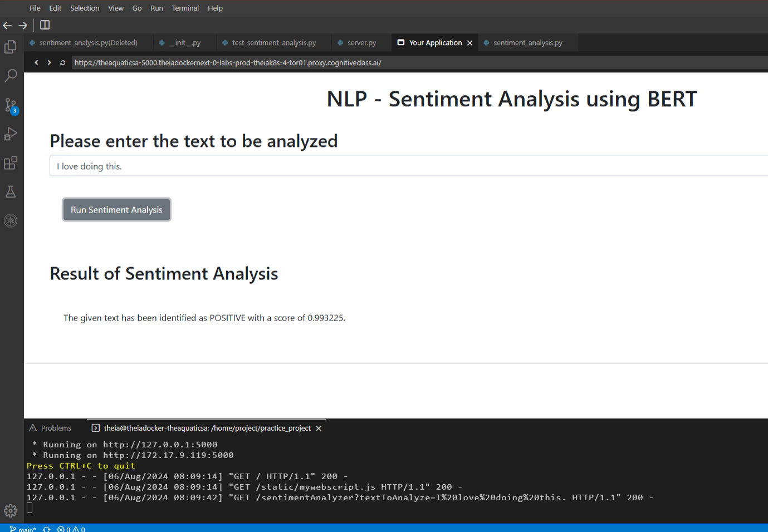The height and width of the screenshot is (532, 768).
Task: Open the Run and Debug view
Action: pos(11,134)
